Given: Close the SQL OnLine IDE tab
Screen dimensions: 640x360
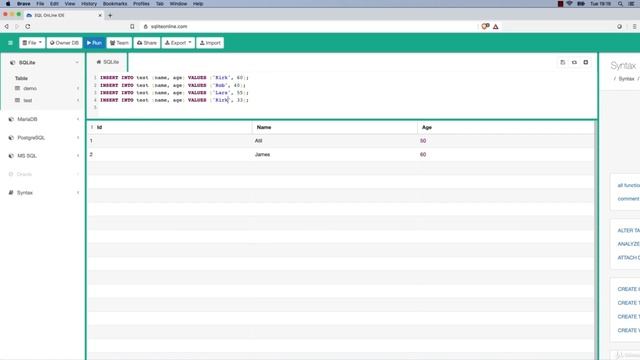Looking at the screenshot, I should pos(100,16).
